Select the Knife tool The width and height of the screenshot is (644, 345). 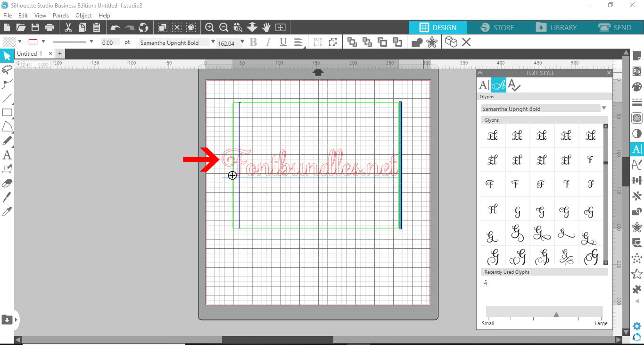(7, 197)
